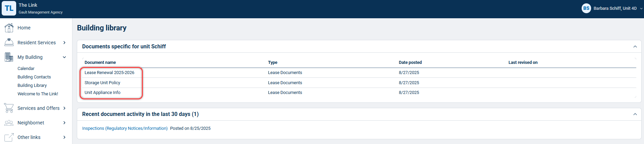Open Other links menu item

(x=29, y=137)
